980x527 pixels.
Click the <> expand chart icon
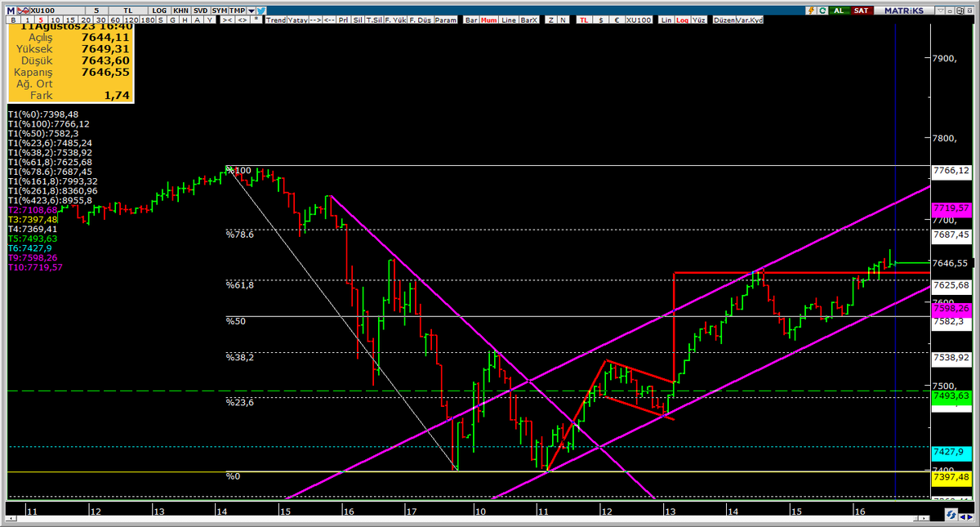243,20
